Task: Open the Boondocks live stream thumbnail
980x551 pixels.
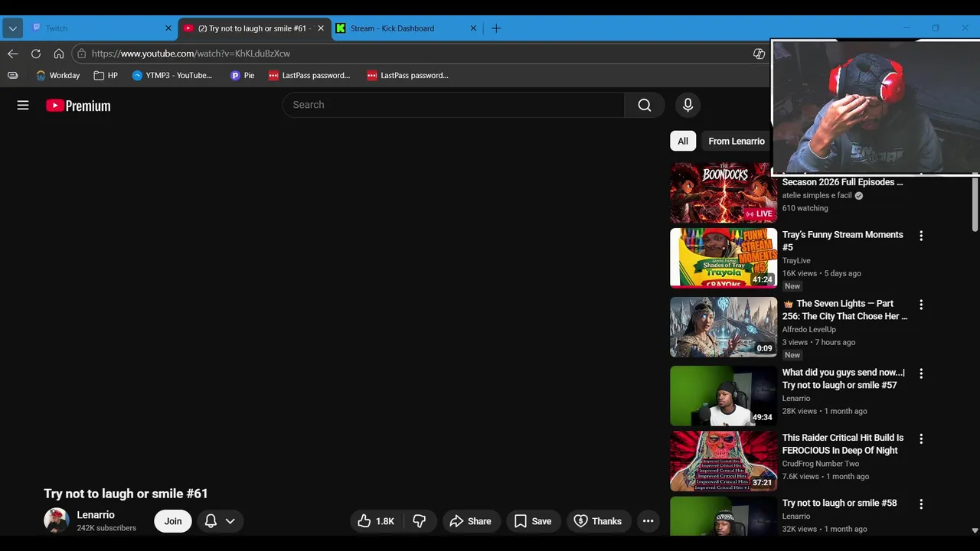Action: tap(724, 193)
